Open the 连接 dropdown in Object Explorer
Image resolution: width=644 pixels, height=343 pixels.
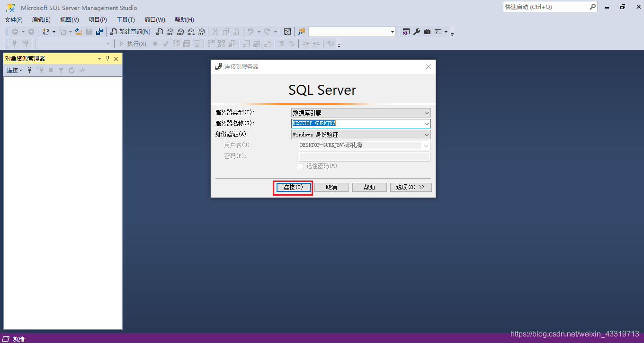pyautogui.click(x=14, y=70)
